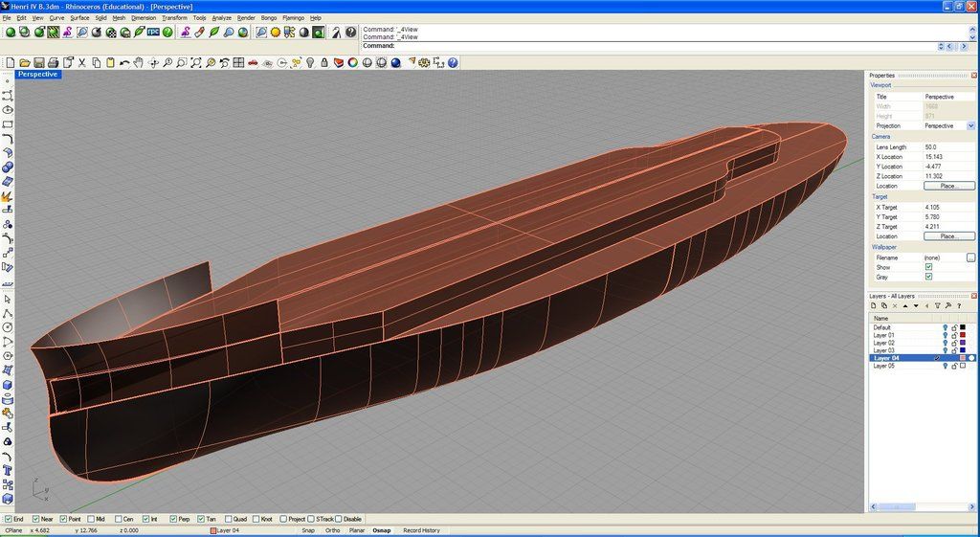Click the yellow sun icon
The height and width of the screenshot is (537, 980).
click(276, 32)
